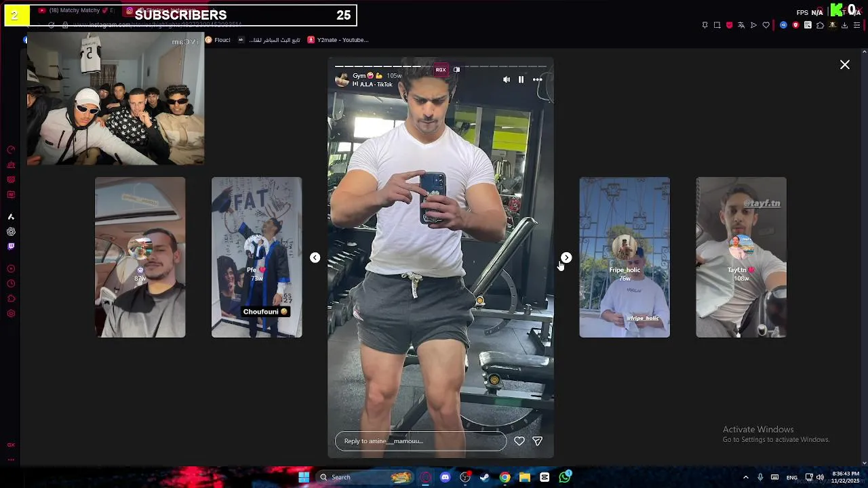The image size is (868, 488).
Task: Go to the next story arrow
Action: (x=566, y=258)
